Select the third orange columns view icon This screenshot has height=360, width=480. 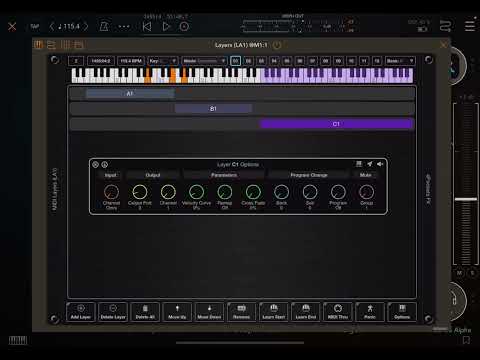pyautogui.click(x=65, y=45)
